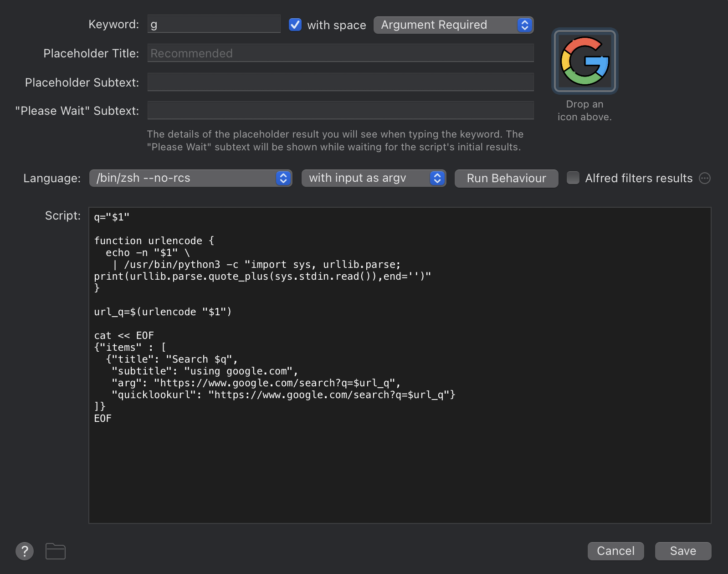Click the Google icon drop well
The height and width of the screenshot is (574, 728).
point(584,61)
